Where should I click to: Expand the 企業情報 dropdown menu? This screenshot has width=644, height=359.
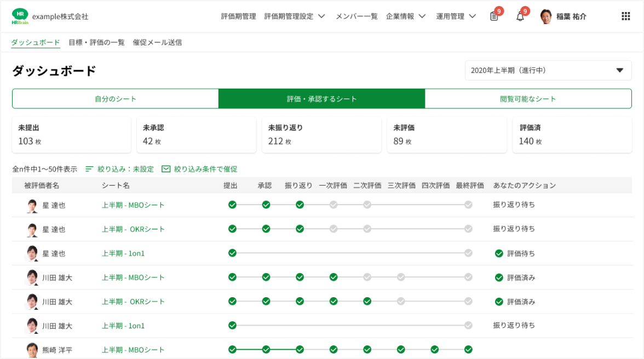click(405, 16)
